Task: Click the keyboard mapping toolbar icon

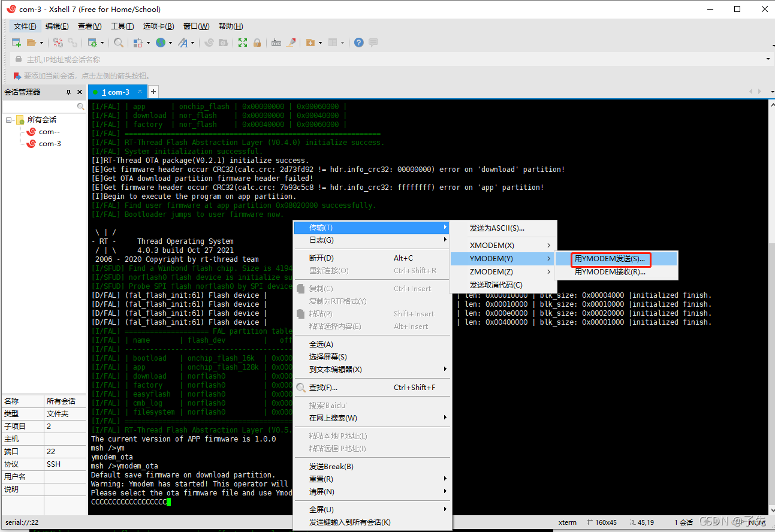Action: (x=276, y=43)
